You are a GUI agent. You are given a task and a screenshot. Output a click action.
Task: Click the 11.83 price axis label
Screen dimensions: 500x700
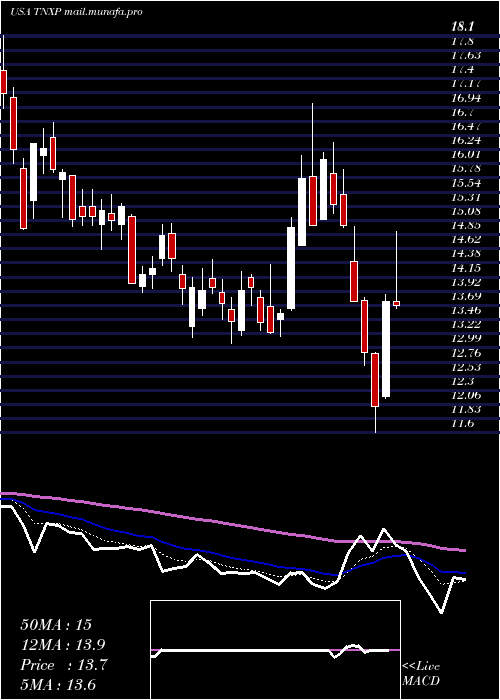coord(466,410)
